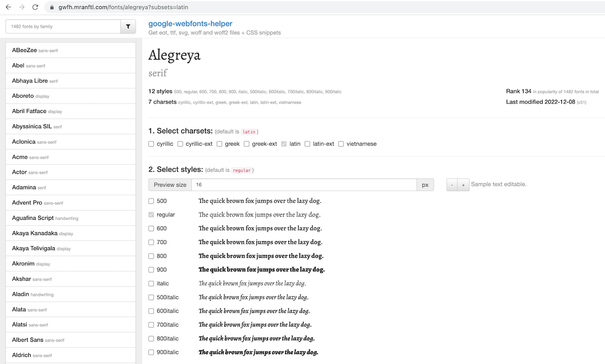Open Albert Sans font entry

27,339
